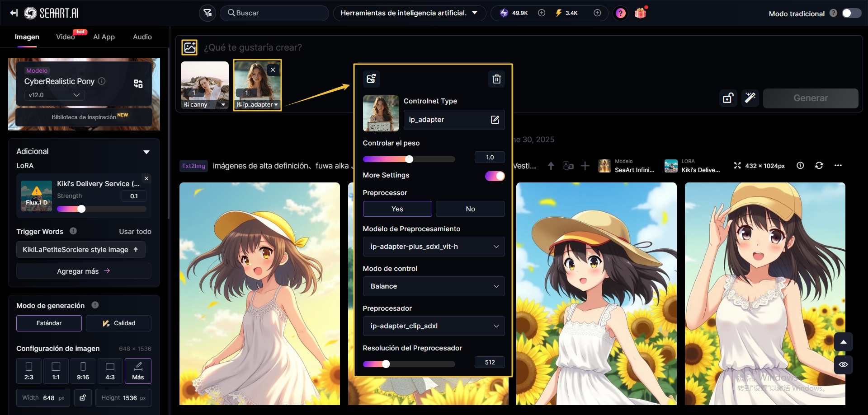This screenshot has width=868, height=415.
Task: Select the Calidad generation mode
Action: point(119,323)
